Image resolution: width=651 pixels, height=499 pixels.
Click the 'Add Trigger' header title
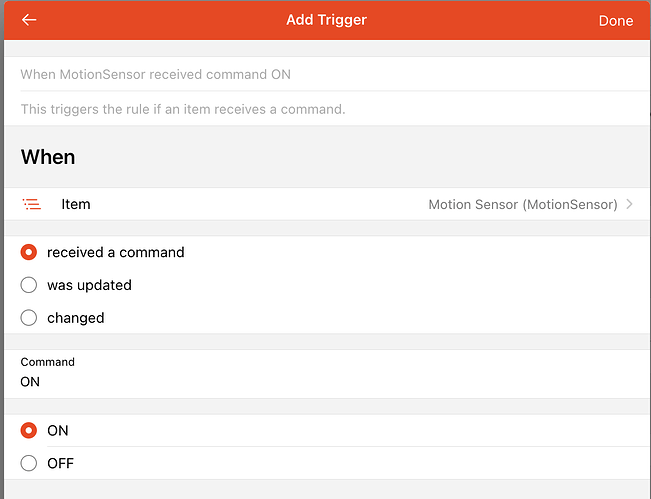tap(326, 20)
